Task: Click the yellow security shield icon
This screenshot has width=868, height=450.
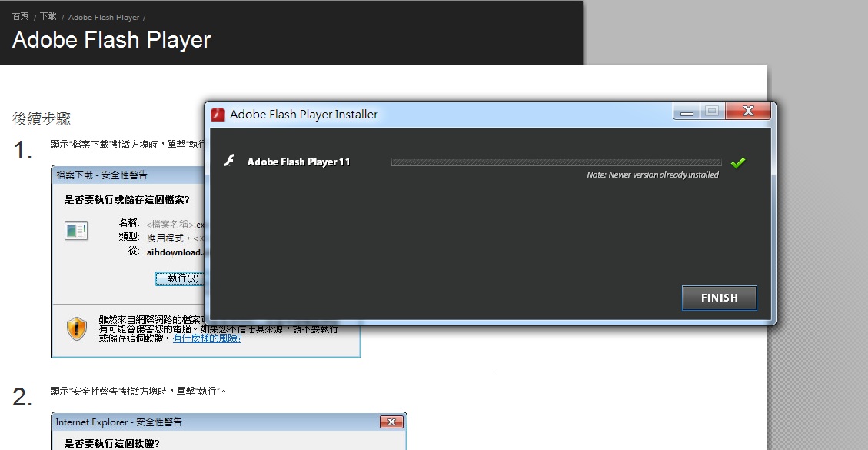Action: point(77,328)
